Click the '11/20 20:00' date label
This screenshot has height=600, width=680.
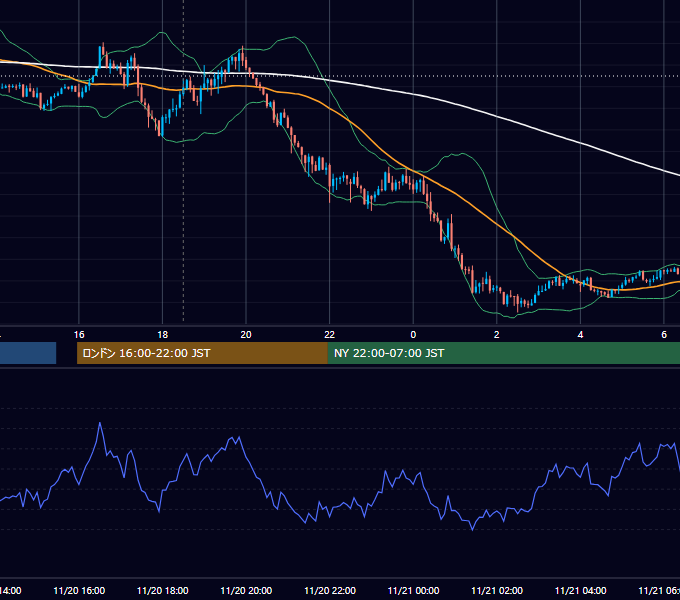coord(246,590)
